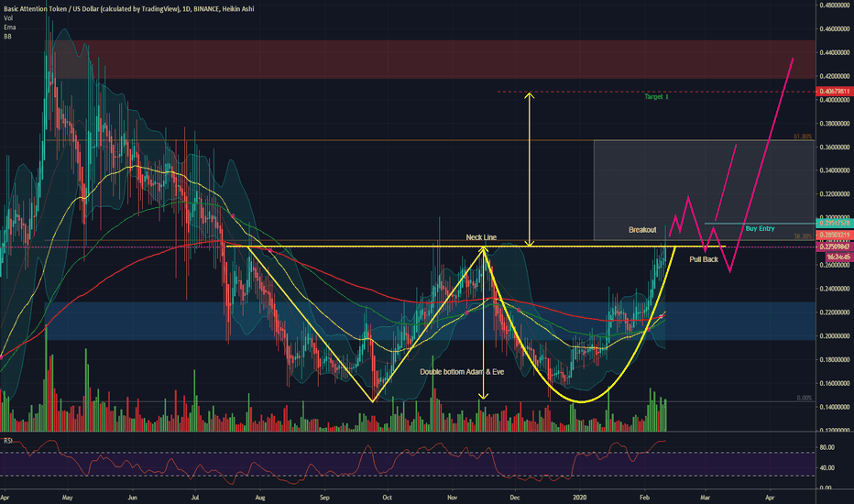The image size is (854, 504).
Task: Select the Ema indicator label
Action: pos(10,27)
